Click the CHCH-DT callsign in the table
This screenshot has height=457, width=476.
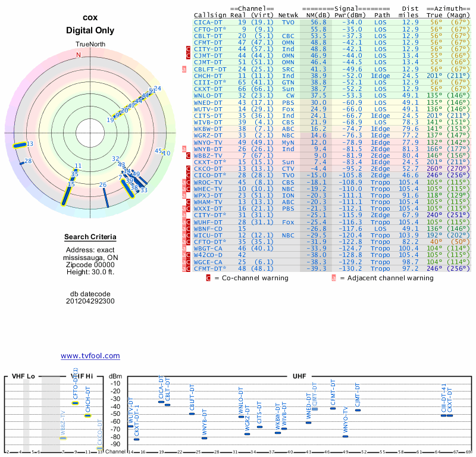pos(209,76)
